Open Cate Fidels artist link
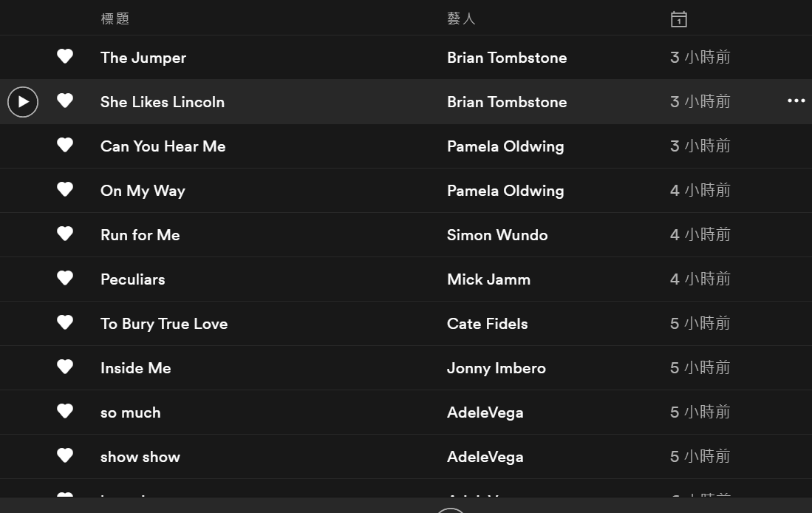The image size is (812, 513). pyautogui.click(x=488, y=323)
